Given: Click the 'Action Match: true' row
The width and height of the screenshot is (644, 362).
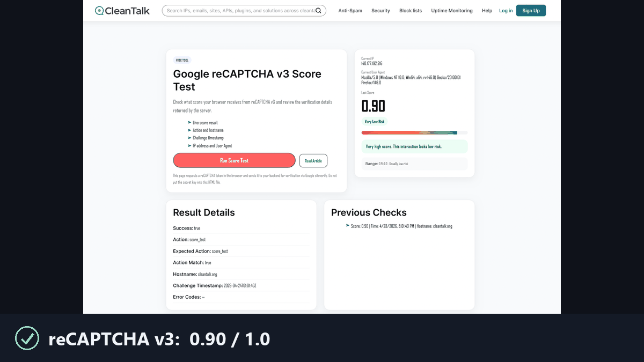Looking at the screenshot, I should click(241, 263).
